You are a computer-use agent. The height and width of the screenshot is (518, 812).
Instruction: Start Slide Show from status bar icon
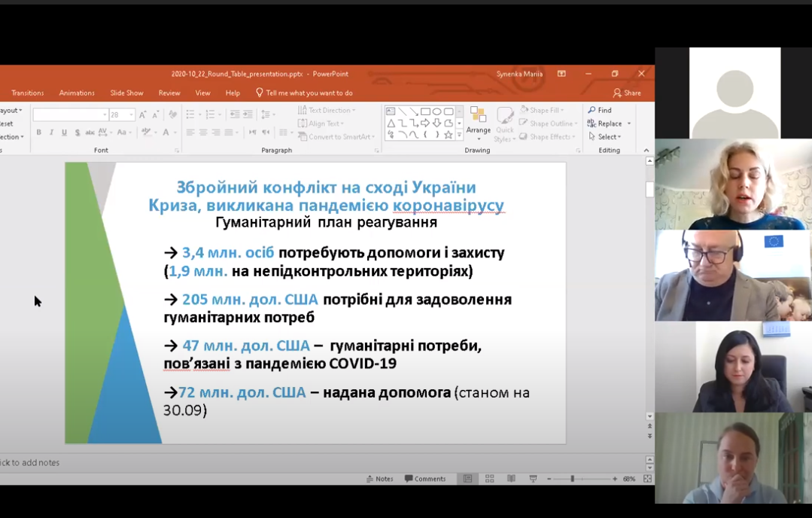pos(534,479)
